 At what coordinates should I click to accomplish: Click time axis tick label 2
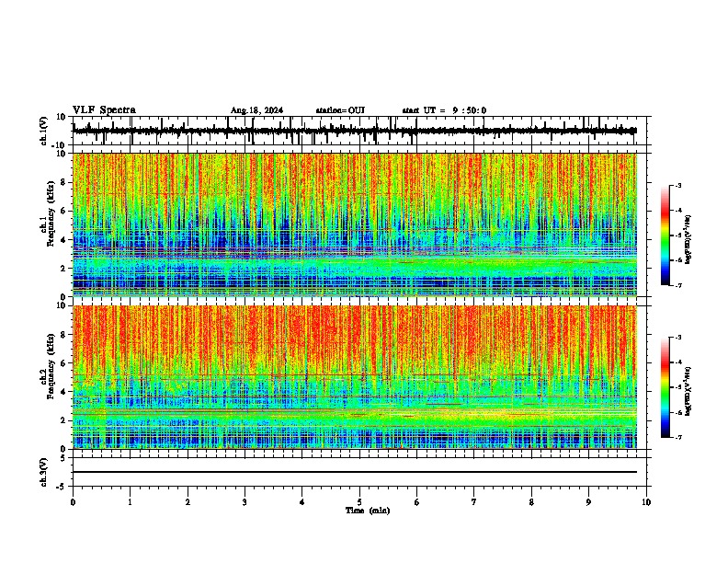point(188,502)
